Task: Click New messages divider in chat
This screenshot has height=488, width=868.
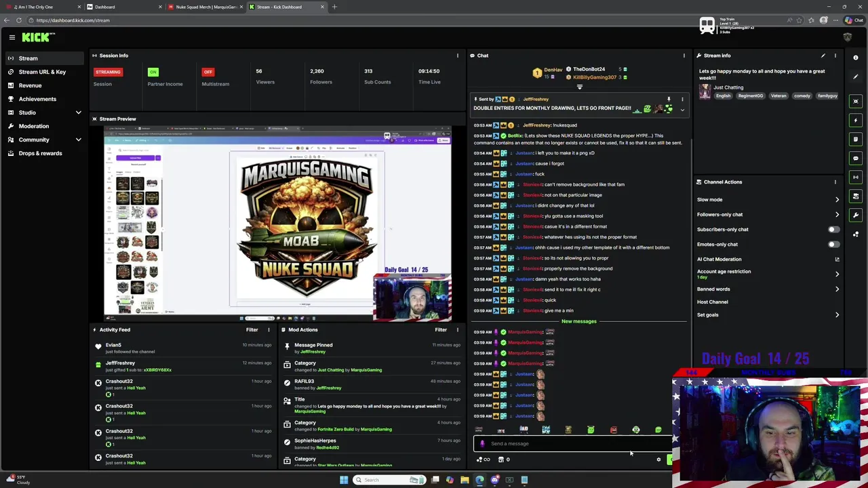Action: click(x=578, y=321)
